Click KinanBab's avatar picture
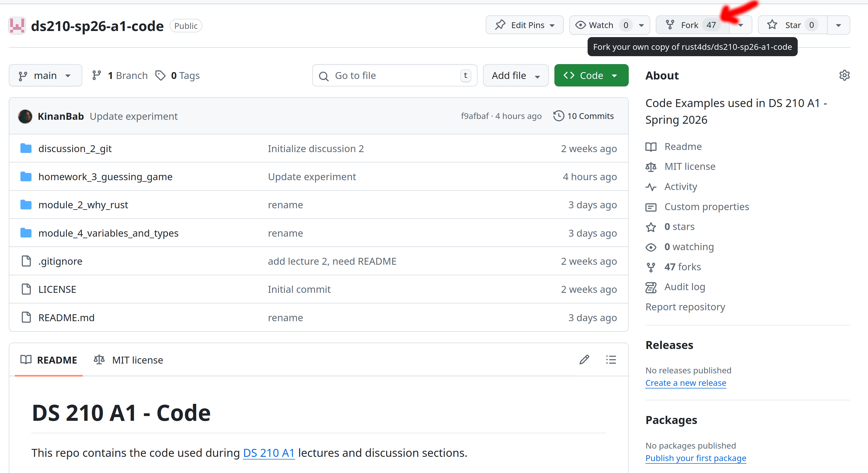The image size is (868, 473). [25, 117]
